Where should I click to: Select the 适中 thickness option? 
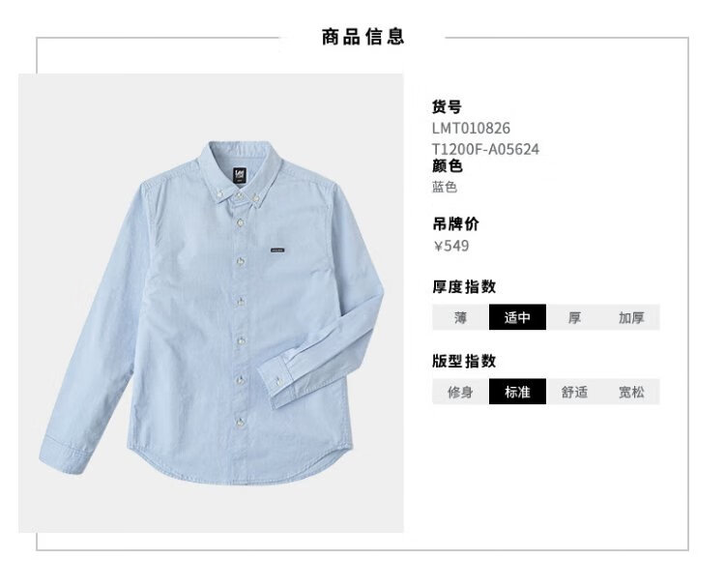coord(517,317)
